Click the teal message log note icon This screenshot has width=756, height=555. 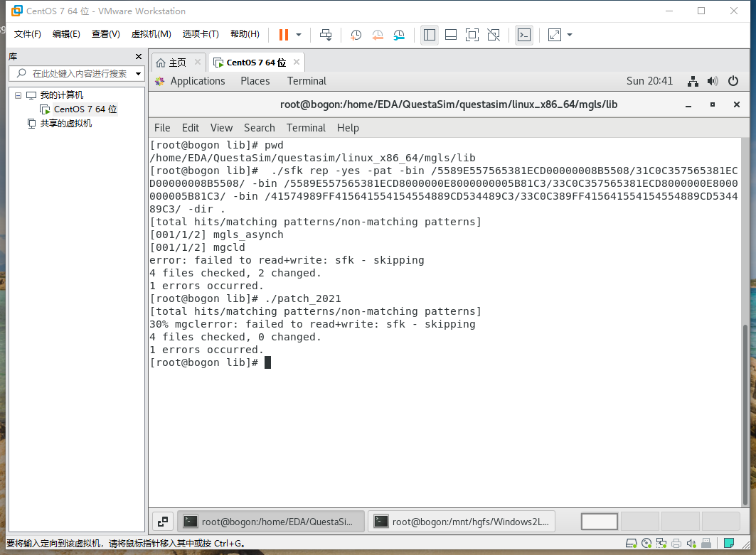(x=729, y=544)
